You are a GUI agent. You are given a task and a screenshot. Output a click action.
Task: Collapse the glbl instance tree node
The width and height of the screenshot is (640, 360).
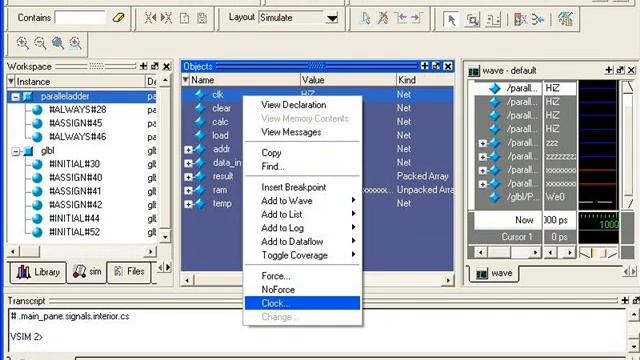pos(16,151)
